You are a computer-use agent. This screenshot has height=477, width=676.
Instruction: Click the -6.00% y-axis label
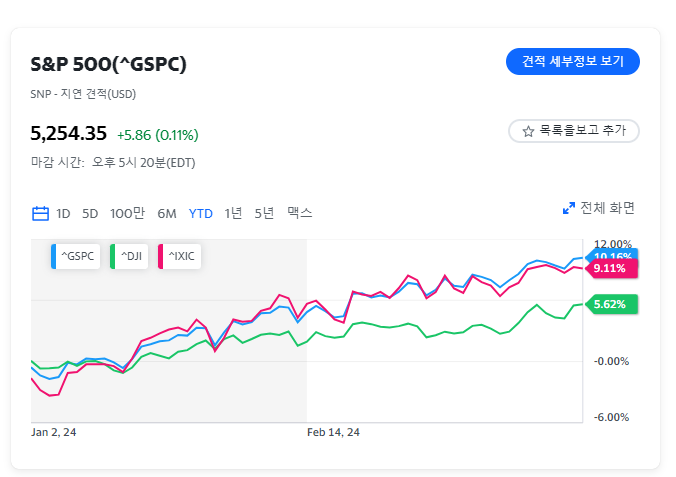pos(611,417)
